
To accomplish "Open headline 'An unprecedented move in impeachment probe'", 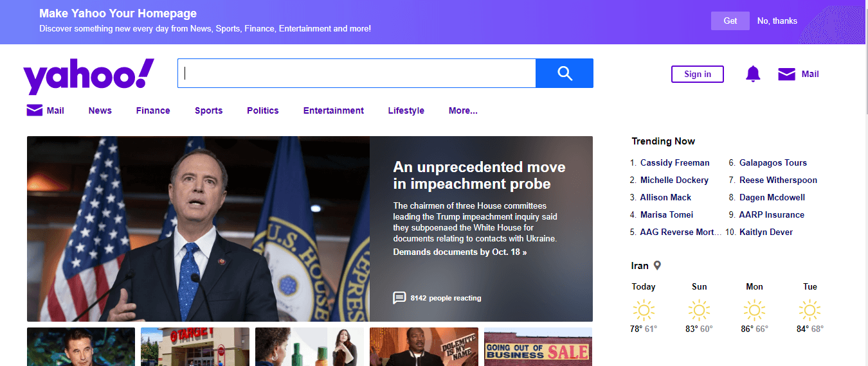I will [x=479, y=175].
